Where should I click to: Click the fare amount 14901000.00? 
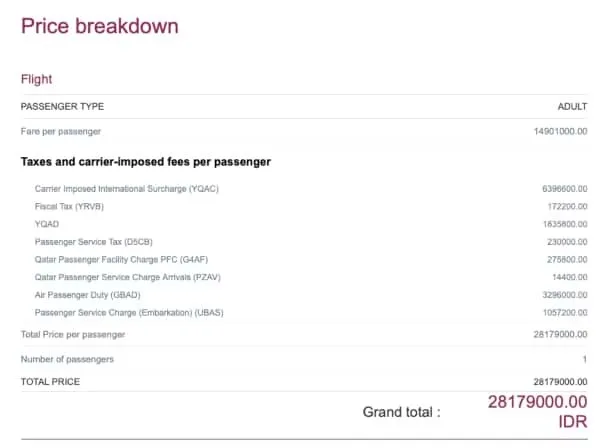point(560,131)
